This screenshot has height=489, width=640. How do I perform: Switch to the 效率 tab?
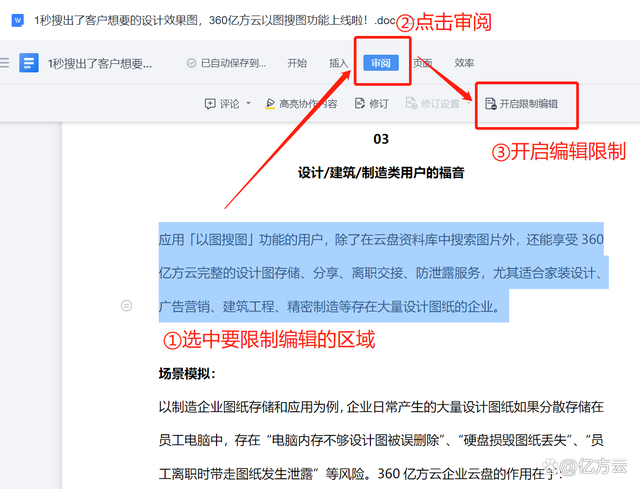click(x=464, y=63)
